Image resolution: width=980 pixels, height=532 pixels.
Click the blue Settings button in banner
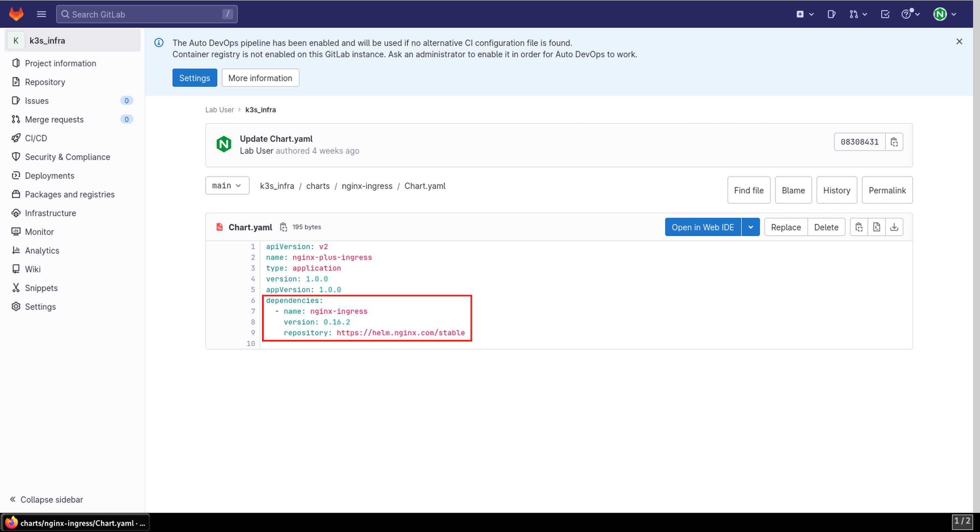coord(194,78)
